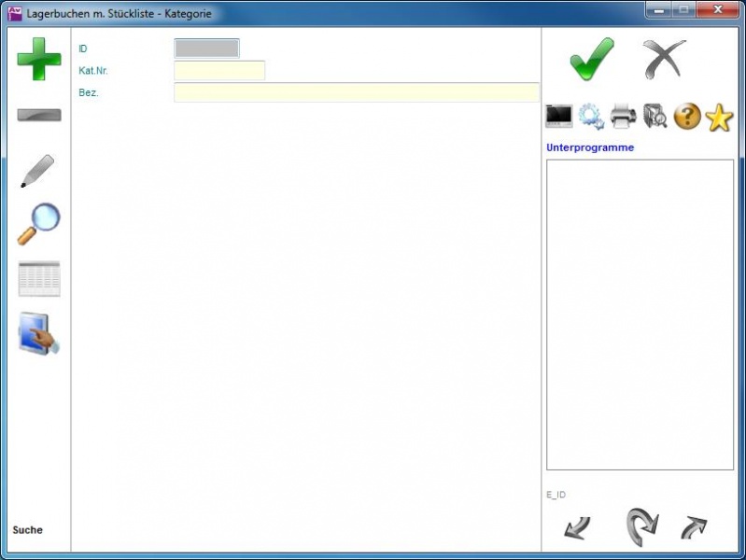Click the down-left curved arrow icon

coord(577,527)
